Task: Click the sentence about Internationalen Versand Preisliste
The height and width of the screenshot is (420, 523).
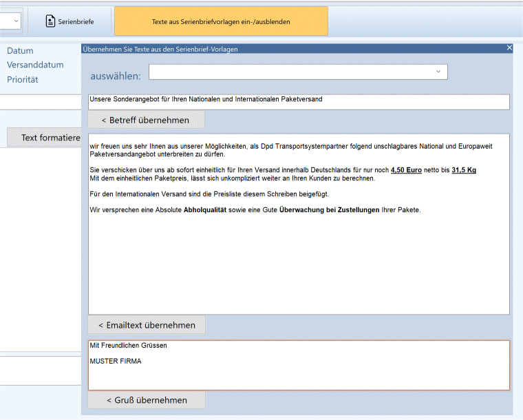Action: pos(209,194)
